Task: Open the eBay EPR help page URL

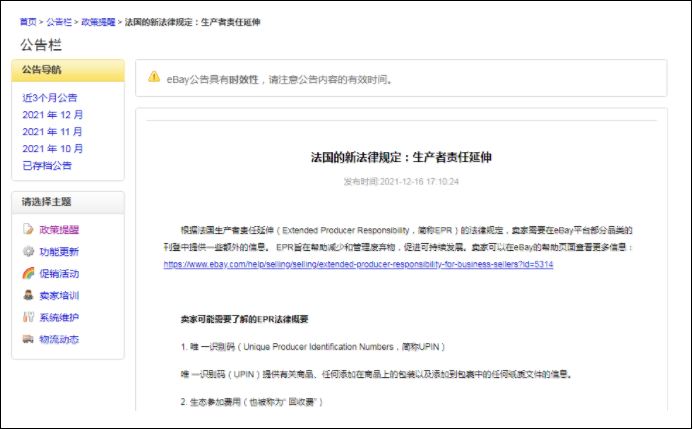Action: [359, 265]
